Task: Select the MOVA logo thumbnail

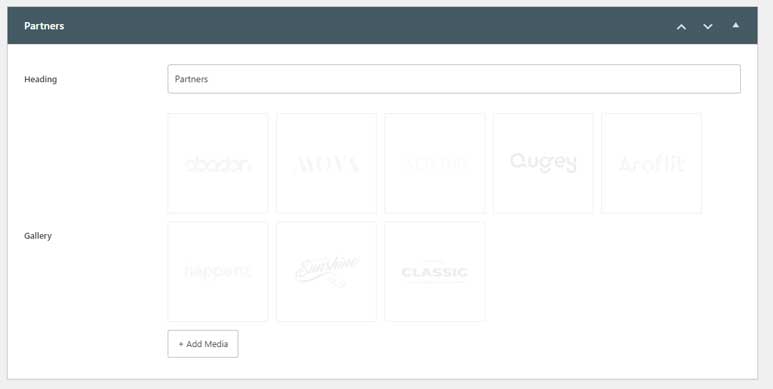Action: click(326, 163)
